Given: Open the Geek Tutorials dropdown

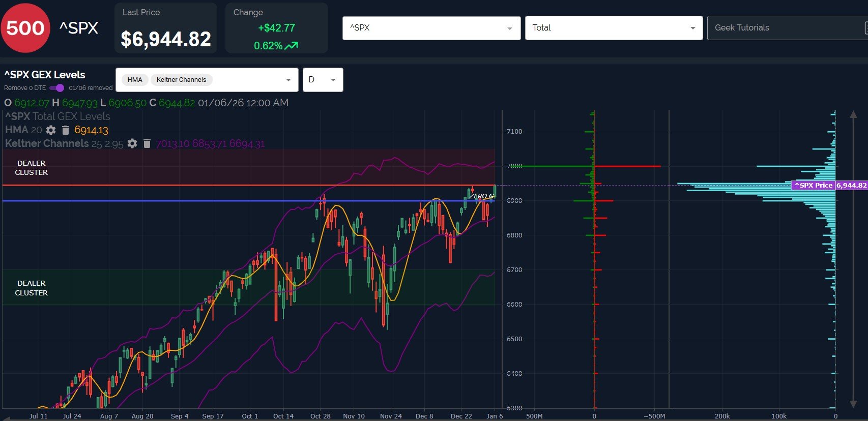Looking at the screenshot, I should click(787, 28).
